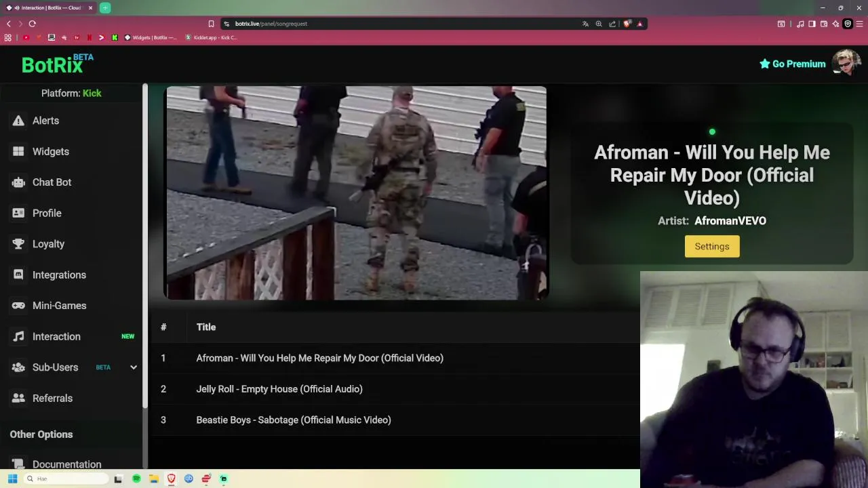The height and width of the screenshot is (488, 868).
Task: Open the YouTube bookmark icon
Action: [x=26, y=37]
